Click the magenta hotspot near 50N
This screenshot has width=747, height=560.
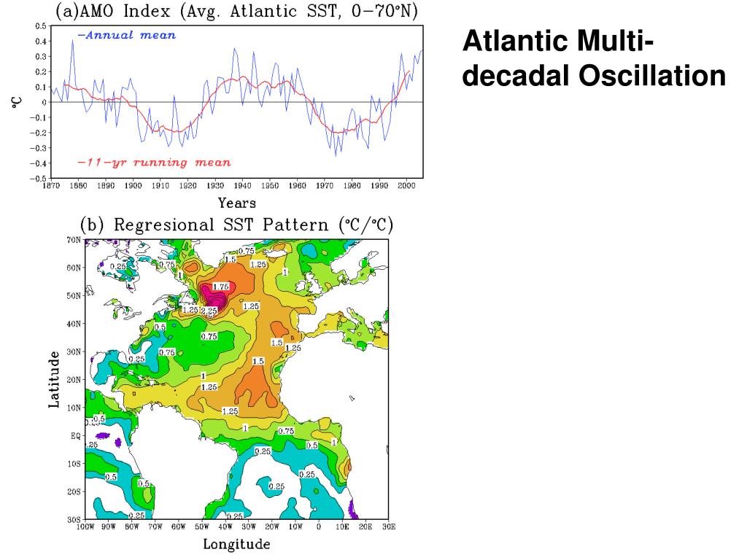pos(214,297)
